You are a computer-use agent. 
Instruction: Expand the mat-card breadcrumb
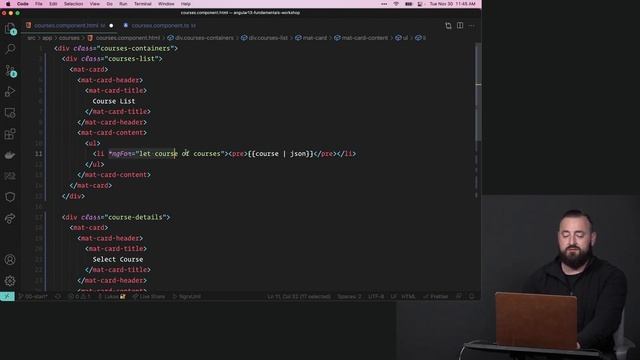[x=311, y=38]
